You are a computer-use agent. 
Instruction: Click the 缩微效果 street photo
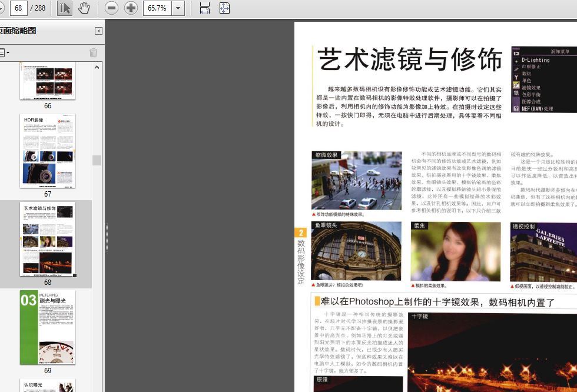point(357,181)
